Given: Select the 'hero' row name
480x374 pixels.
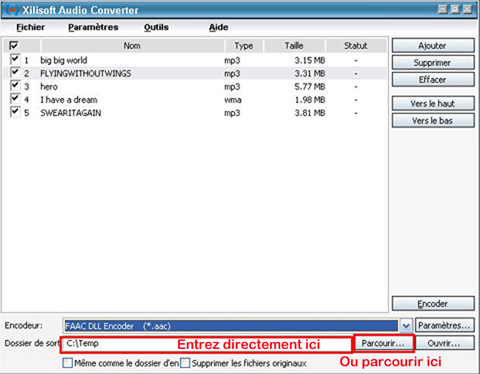Looking at the screenshot, I should pos(49,87).
